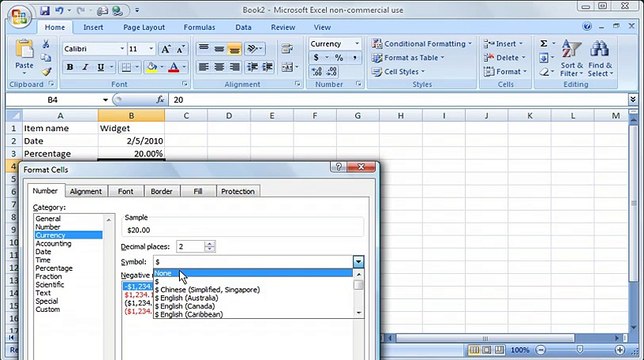Image resolution: width=644 pixels, height=360 pixels.
Task: Open the Currency number format dropdown
Action: 357,44
